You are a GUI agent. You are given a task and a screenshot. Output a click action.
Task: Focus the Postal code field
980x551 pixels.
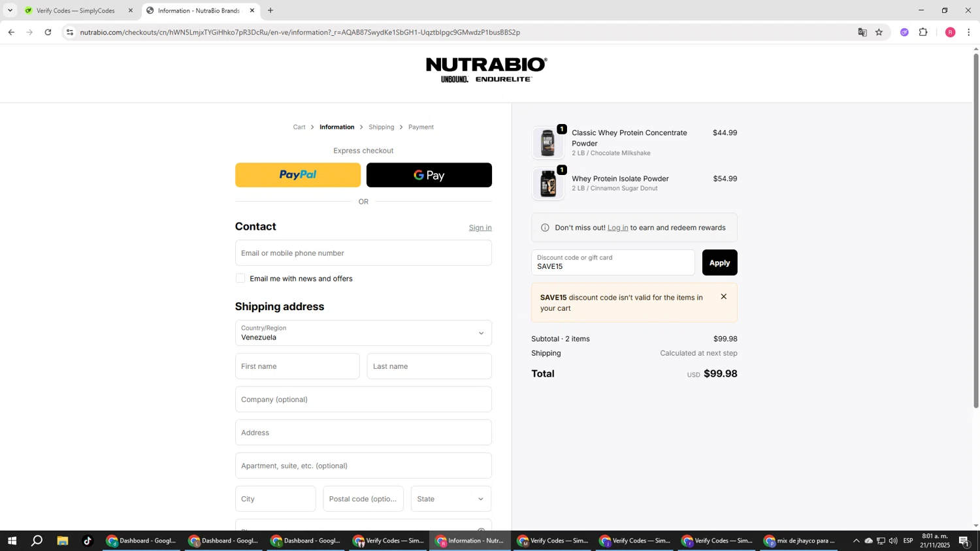coord(363,499)
